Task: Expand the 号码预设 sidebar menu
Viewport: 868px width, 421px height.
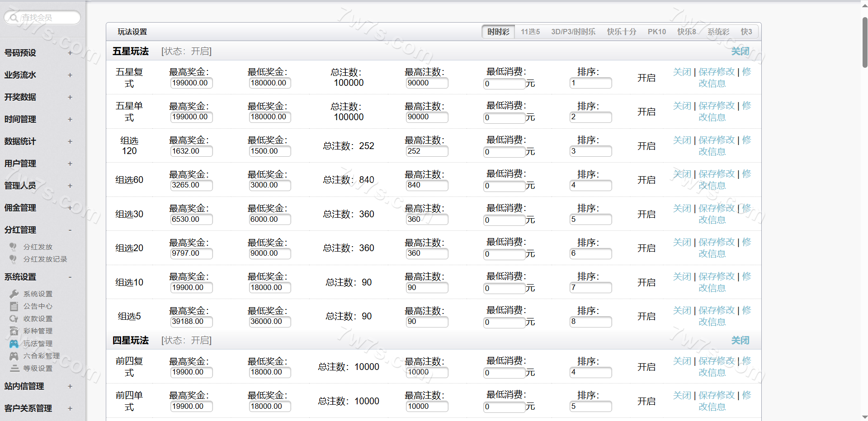Action: 70,53
